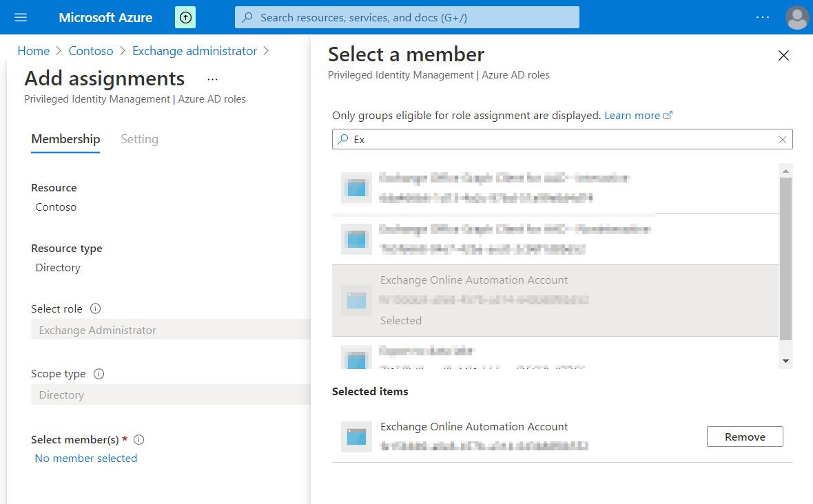
Task: Click magnifier icon in member search box
Action: click(x=343, y=139)
